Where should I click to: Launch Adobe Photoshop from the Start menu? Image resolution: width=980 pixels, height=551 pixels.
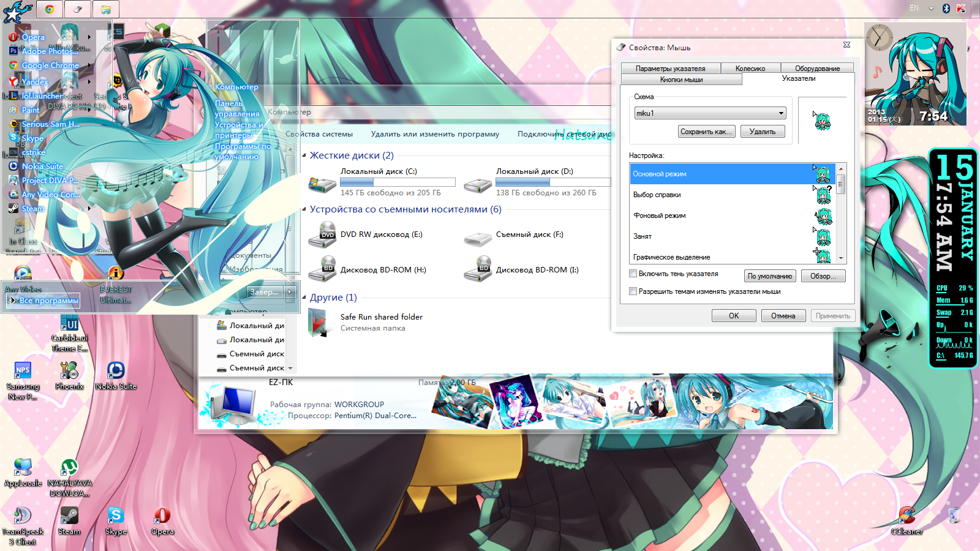tap(44, 51)
